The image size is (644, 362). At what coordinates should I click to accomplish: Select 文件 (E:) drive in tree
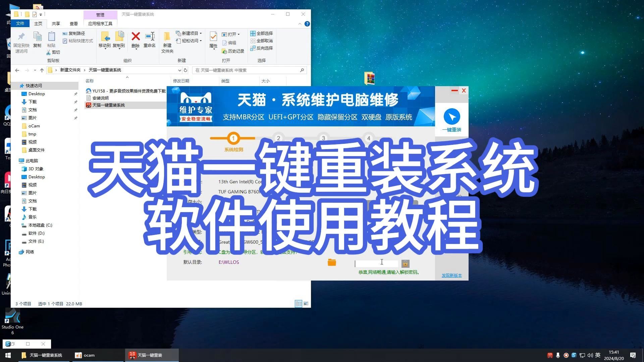[36, 241]
